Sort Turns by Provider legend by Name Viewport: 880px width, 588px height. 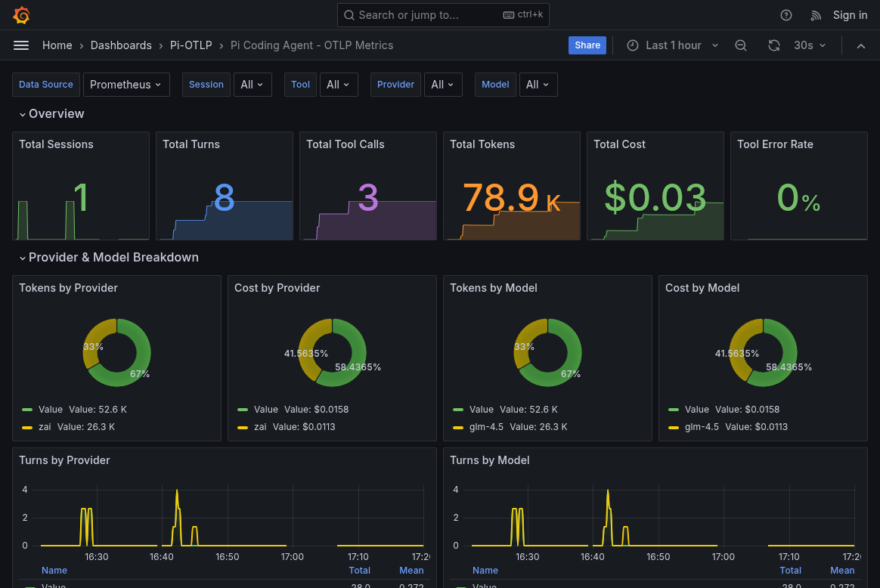(54, 570)
